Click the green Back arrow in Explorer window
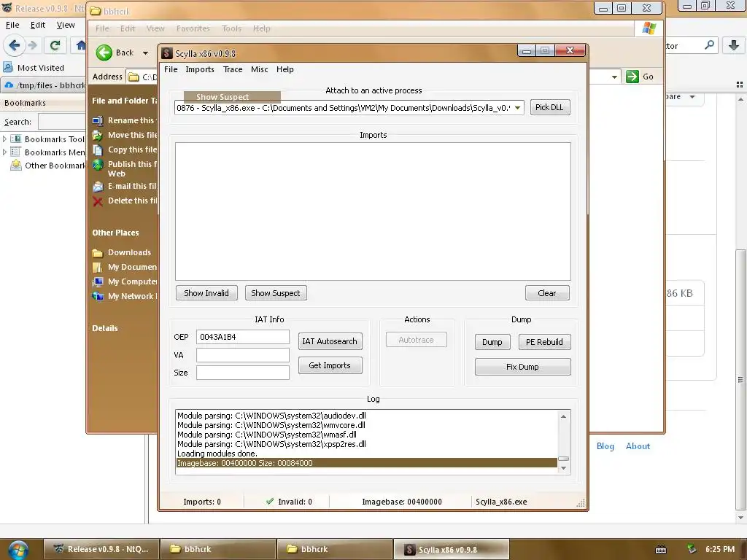The image size is (747, 560). 104,52
